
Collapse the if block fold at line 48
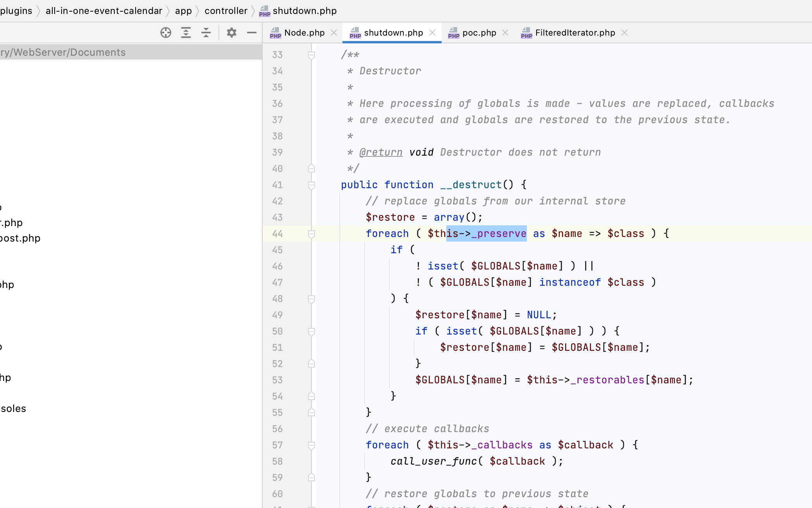point(311,299)
